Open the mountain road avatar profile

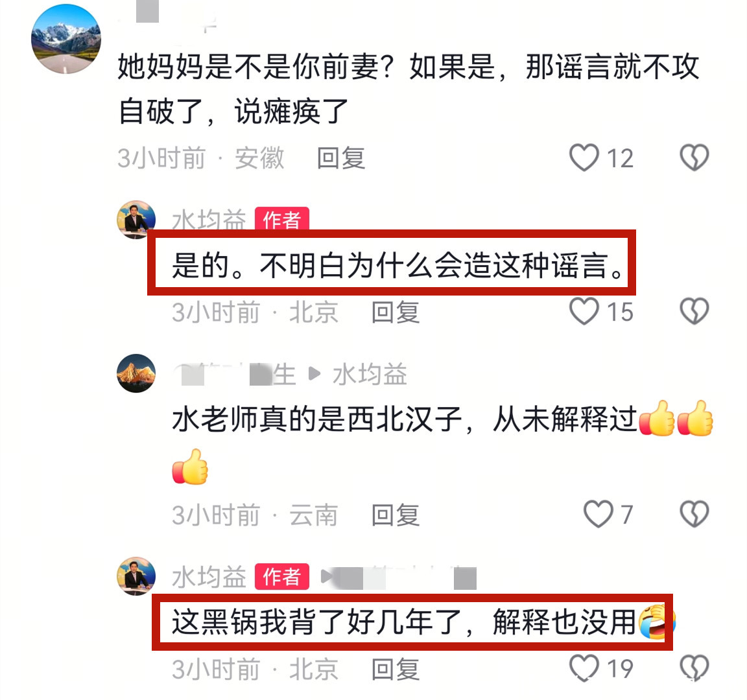[x=66, y=39]
